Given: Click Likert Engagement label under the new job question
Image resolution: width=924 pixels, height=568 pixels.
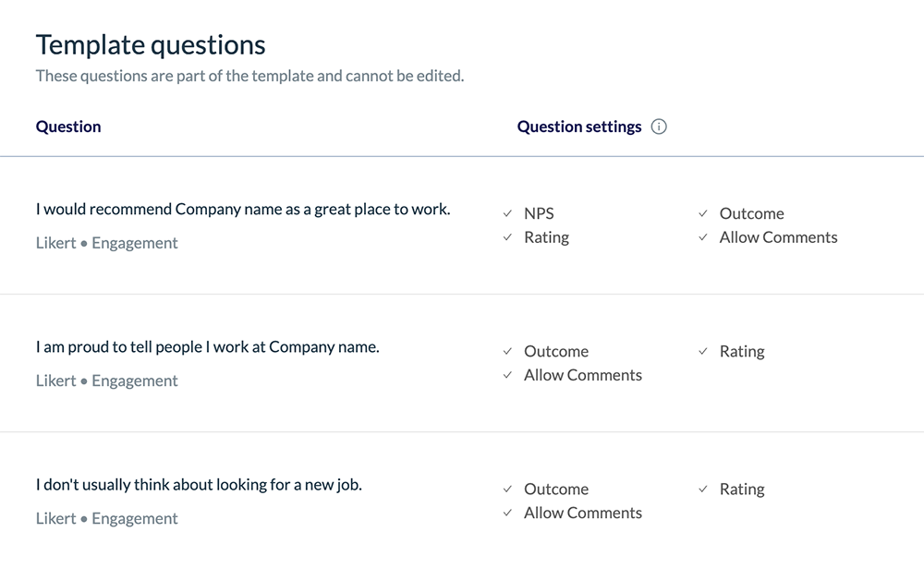Looking at the screenshot, I should click(x=107, y=519).
